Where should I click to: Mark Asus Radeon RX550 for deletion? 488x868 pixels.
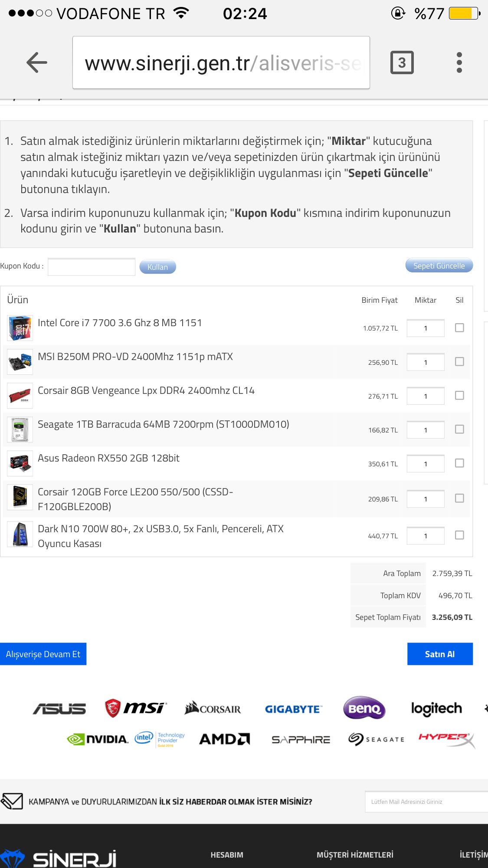click(x=459, y=463)
